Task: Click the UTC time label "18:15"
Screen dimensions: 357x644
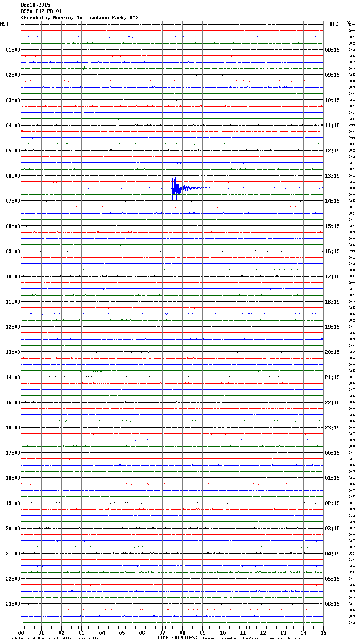Action: tap(332, 302)
